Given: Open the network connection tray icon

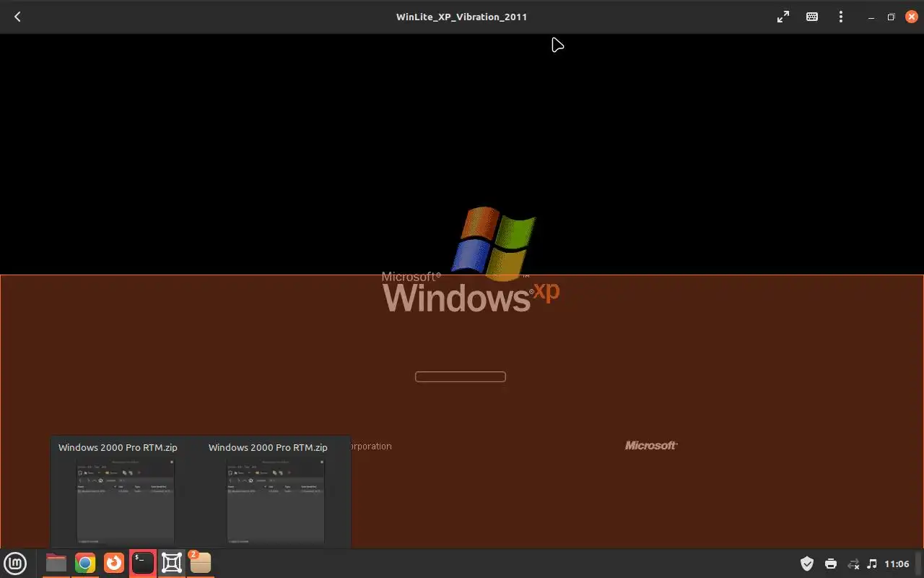Looking at the screenshot, I should tap(853, 564).
